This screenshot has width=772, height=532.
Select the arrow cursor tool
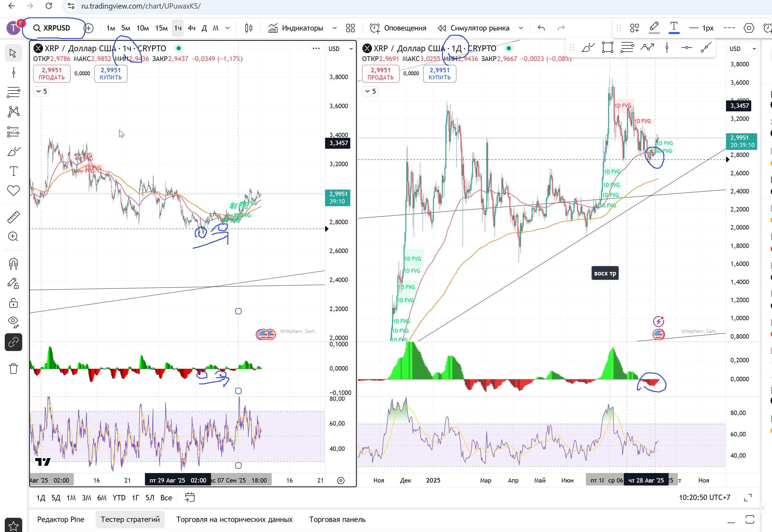tap(13, 53)
